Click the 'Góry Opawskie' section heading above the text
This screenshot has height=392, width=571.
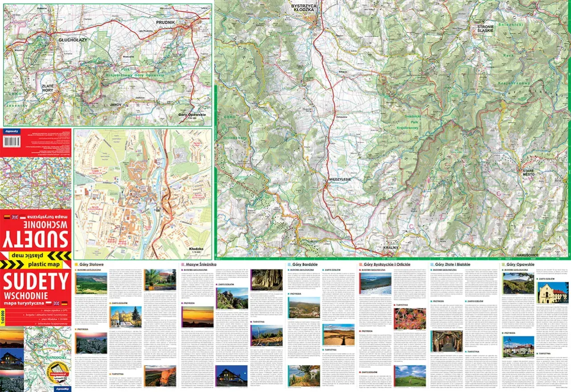click(x=520, y=264)
